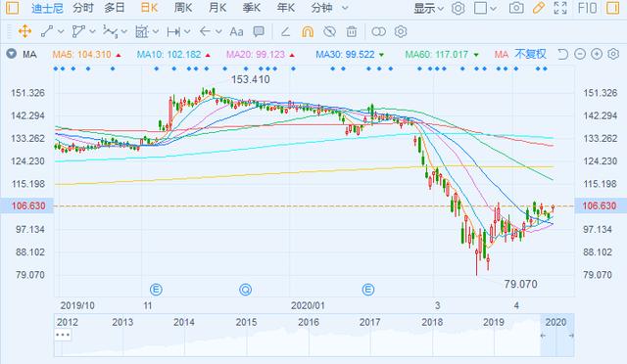Select the polygon shape drawing tool
The width and height of the screenshot is (627, 364).
(78, 31)
